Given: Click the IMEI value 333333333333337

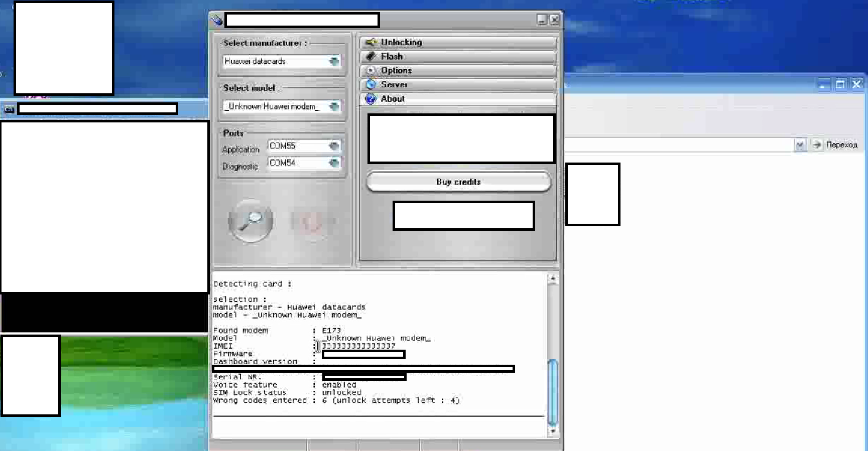Looking at the screenshot, I should (x=358, y=346).
